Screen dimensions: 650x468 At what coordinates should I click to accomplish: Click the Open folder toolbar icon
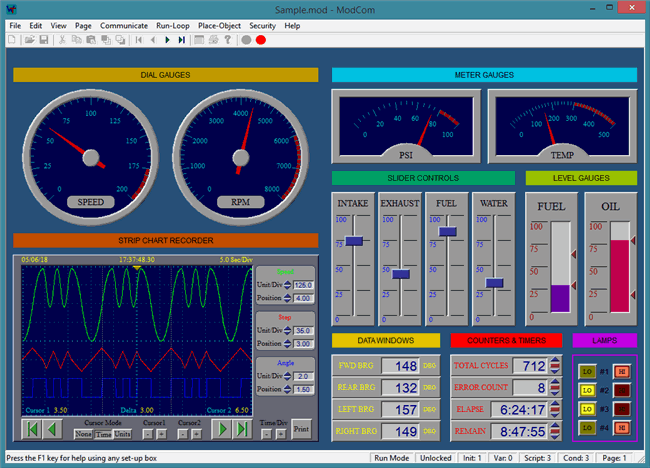point(29,40)
